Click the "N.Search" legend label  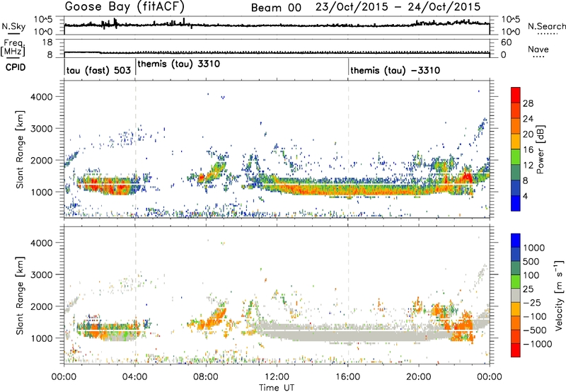tap(546, 26)
